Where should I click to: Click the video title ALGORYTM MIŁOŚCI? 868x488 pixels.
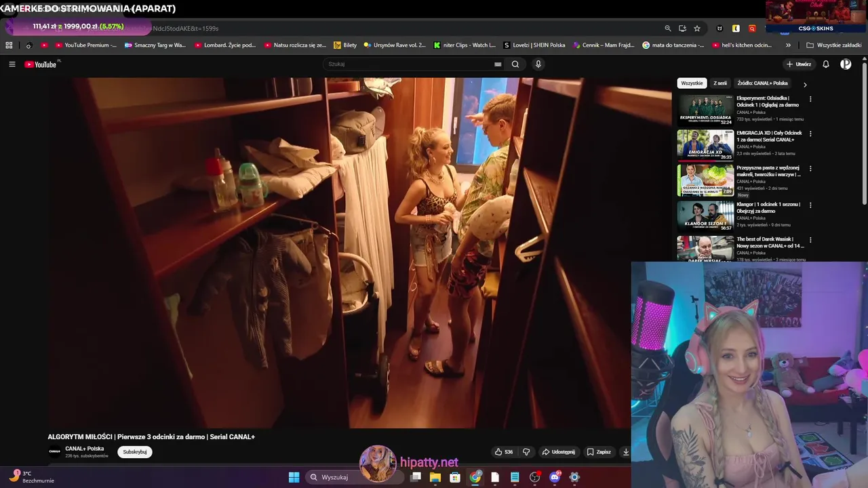click(x=151, y=437)
